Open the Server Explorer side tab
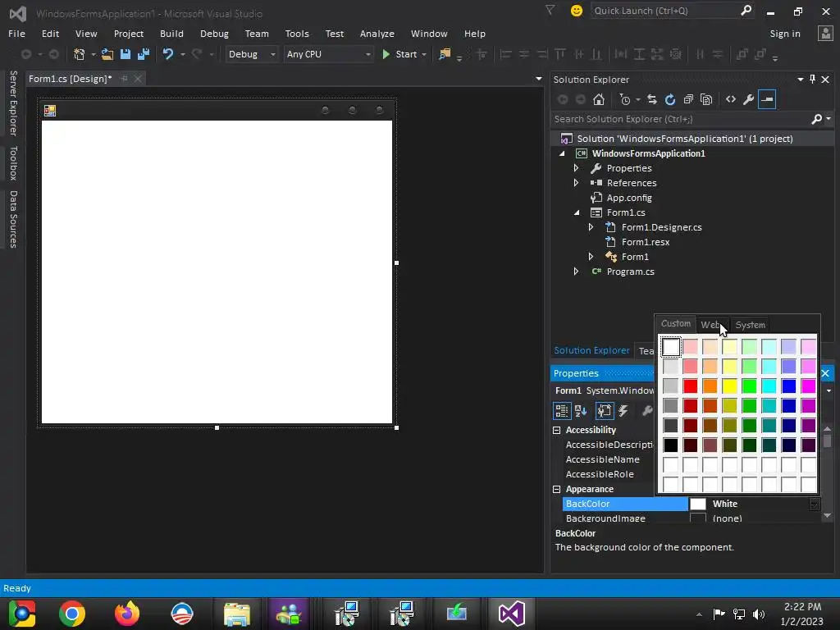Viewport: 840px width, 630px height. click(x=13, y=103)
